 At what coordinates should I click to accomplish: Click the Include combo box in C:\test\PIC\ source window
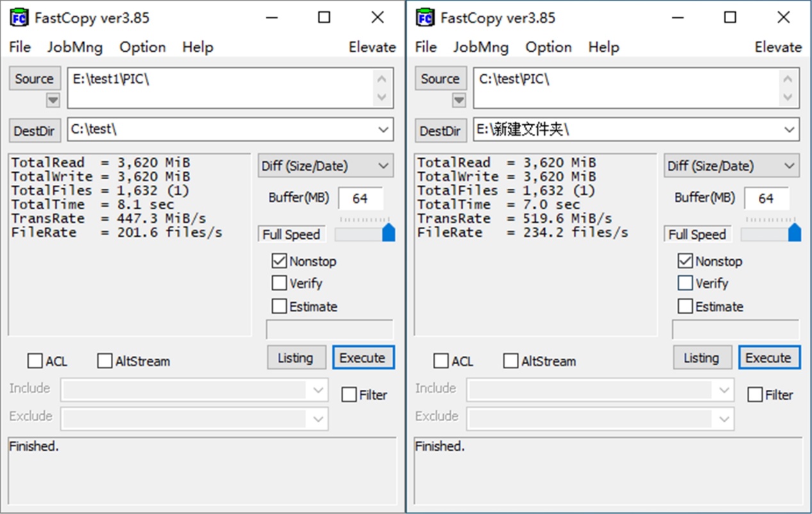click(x=601, y=390)
